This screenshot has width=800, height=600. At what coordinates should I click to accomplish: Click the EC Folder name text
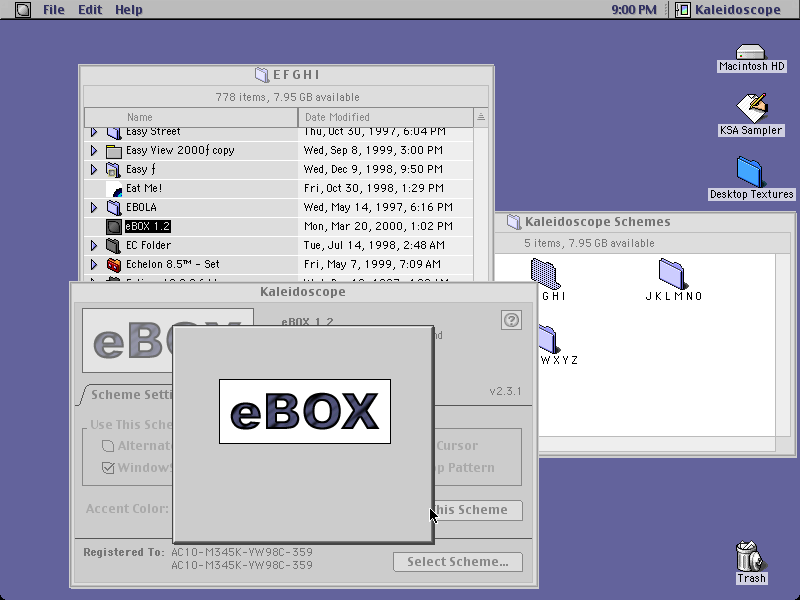click(x=148, y=245)
